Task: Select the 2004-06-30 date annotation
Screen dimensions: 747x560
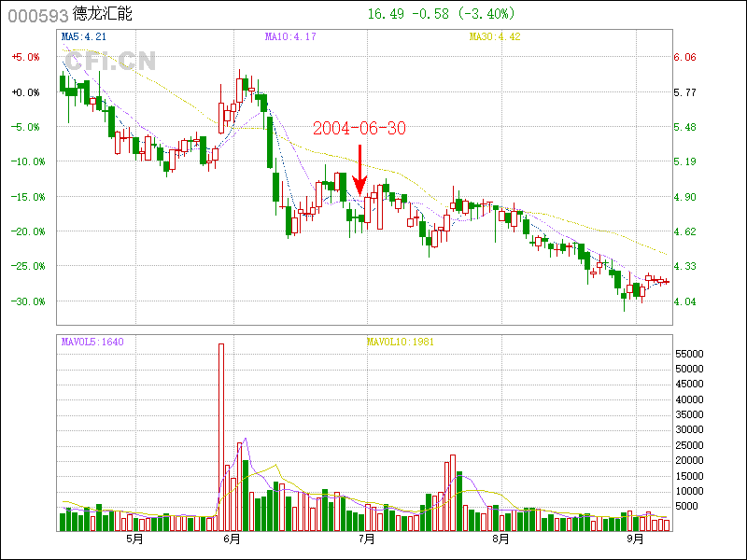Action: click(x=359, y=129)
